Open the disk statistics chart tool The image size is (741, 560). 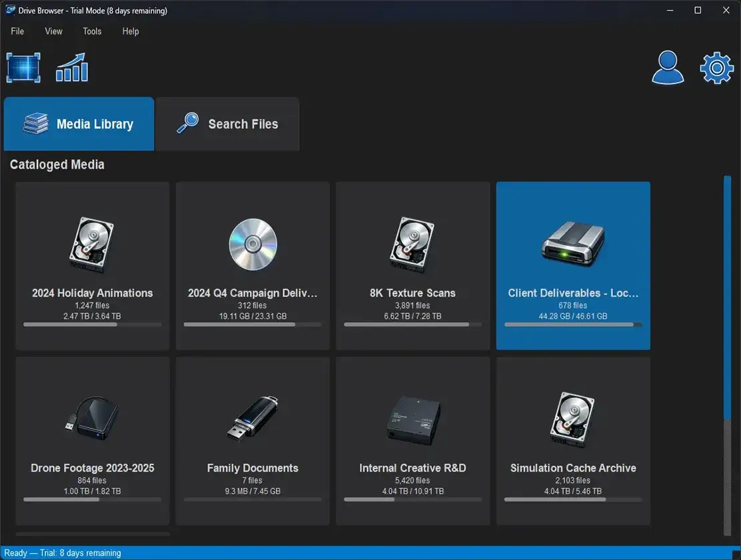tap(71, 67)
